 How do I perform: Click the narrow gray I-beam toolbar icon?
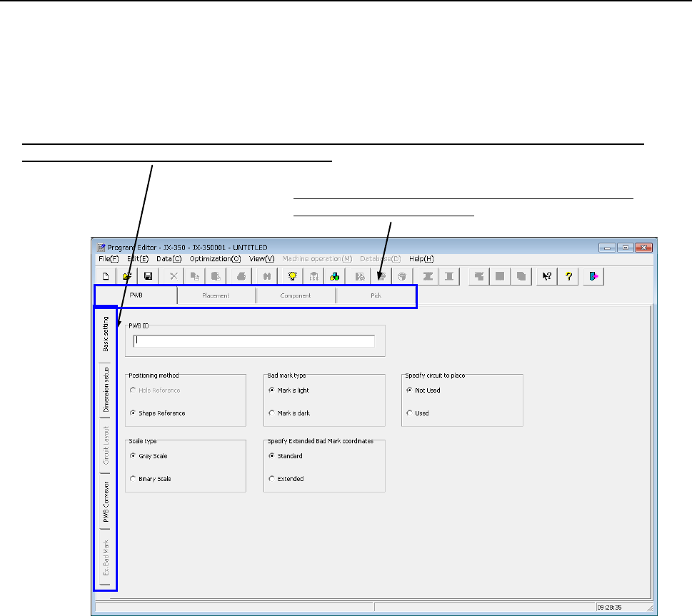(x=449, y=276)
